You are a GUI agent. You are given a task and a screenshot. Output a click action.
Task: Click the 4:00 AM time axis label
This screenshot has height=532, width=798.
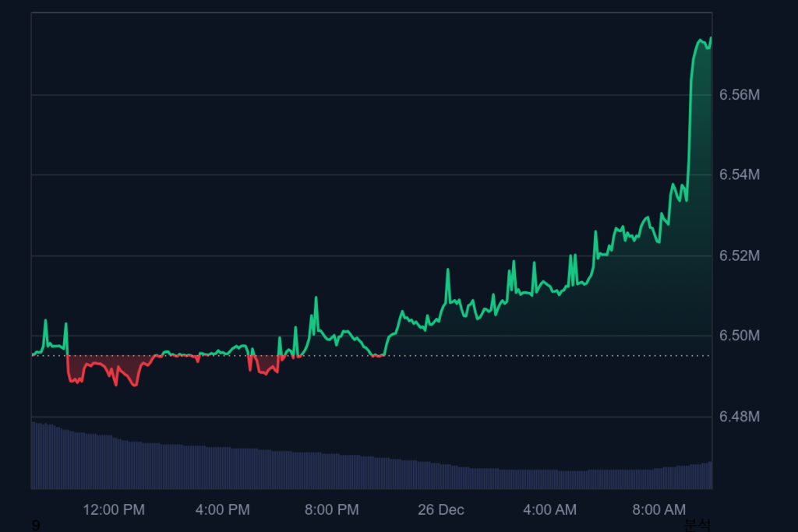(550, 510)
